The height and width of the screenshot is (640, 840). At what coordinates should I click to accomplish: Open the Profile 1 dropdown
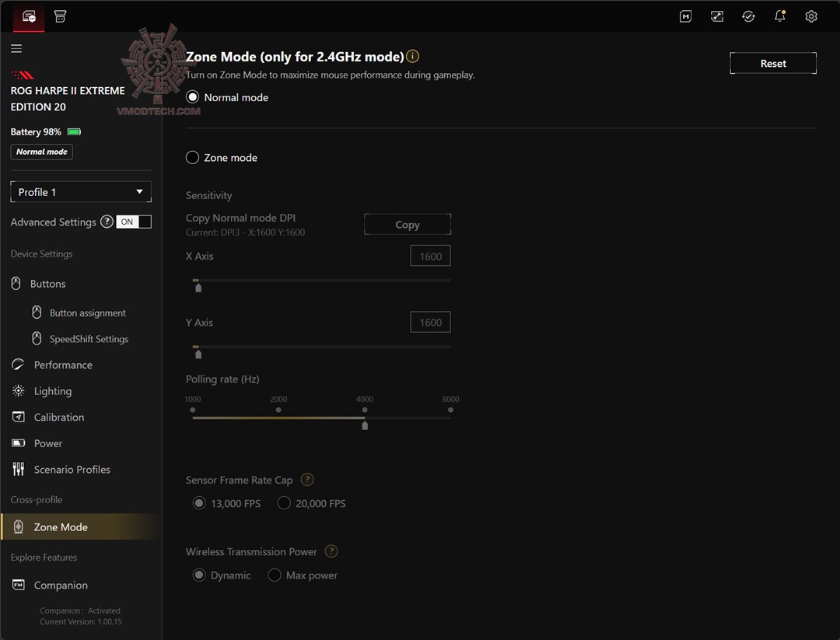point(81,192)
